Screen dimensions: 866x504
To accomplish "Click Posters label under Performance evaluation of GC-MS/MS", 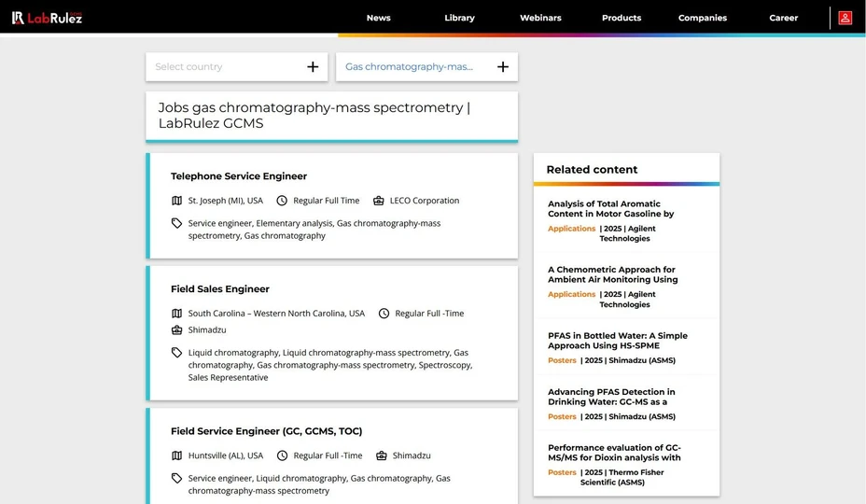I will [562, 472].
